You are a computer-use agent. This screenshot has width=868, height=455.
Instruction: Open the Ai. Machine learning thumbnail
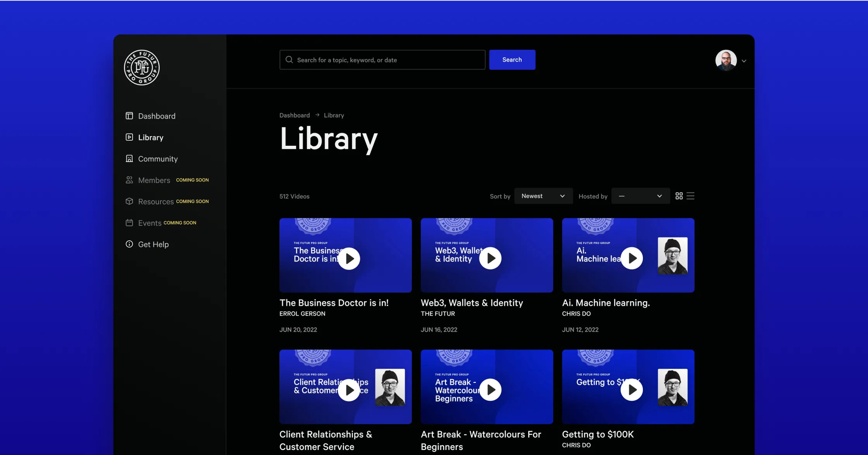click(x=629, y=255)
